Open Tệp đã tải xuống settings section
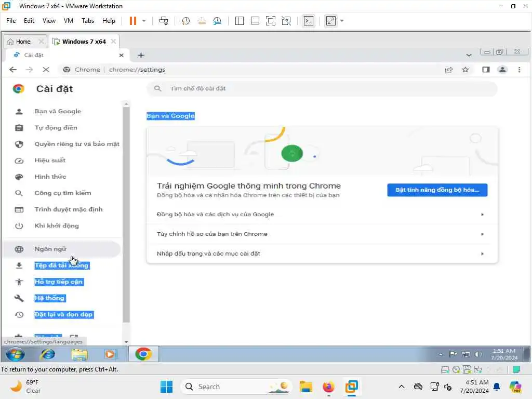The width and height of the screenshot is (532, 399). pos(62,265)
